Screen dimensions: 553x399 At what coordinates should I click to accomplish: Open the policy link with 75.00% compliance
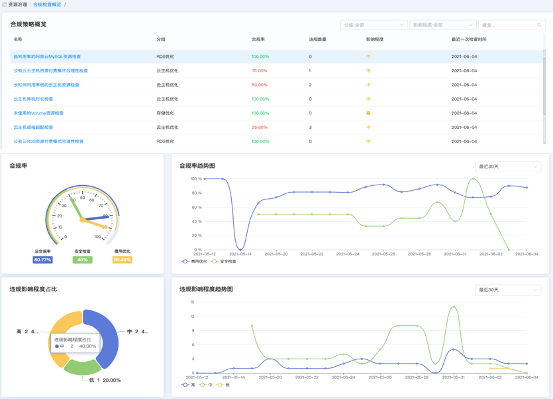pos(51,71)
